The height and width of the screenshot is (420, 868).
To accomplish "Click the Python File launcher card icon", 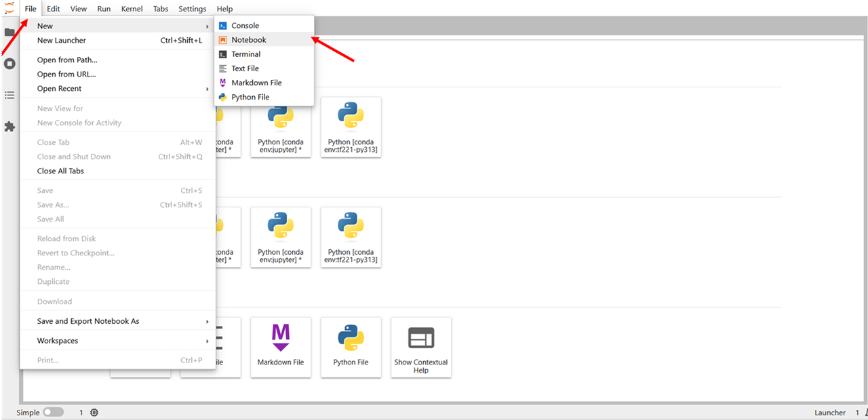I will 351,337.
